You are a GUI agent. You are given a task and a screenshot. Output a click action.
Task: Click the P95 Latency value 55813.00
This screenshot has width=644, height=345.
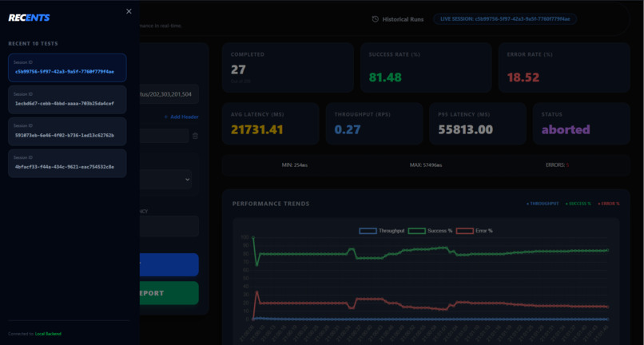point(465,129)
